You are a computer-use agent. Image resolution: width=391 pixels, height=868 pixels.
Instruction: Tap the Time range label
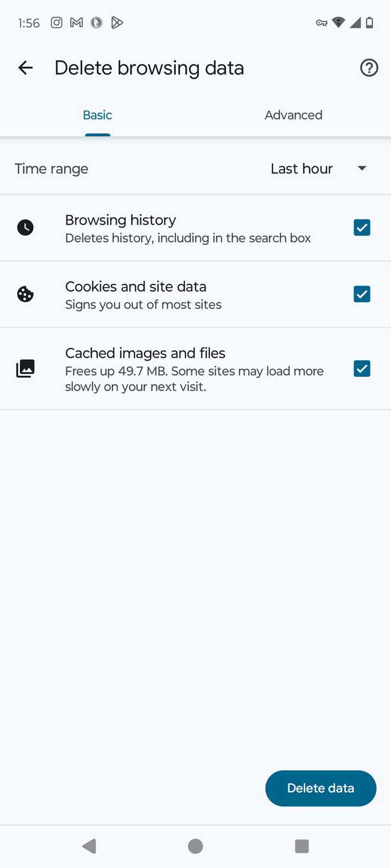click(x=52, y=169)
